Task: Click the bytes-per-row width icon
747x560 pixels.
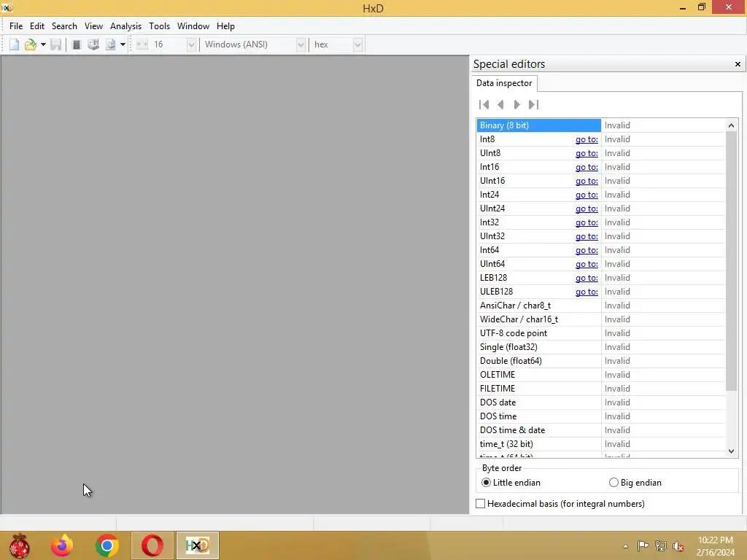Action: (142, 44)
